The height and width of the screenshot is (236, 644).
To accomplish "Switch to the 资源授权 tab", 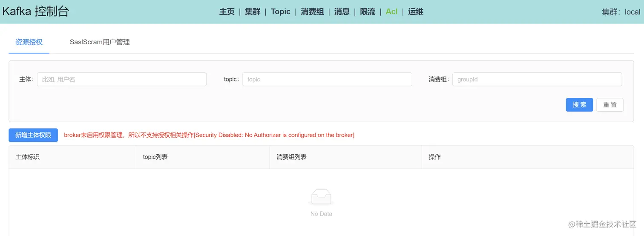I will (29, 42).
